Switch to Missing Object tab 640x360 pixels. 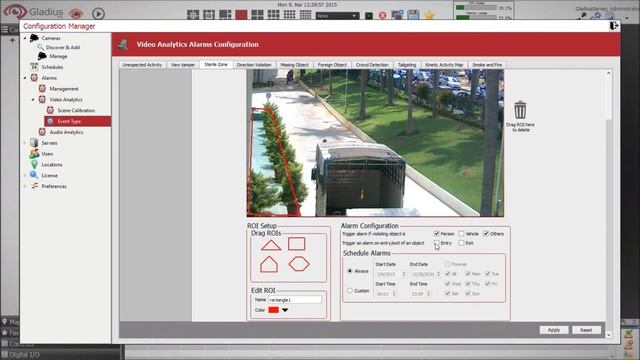294,65
